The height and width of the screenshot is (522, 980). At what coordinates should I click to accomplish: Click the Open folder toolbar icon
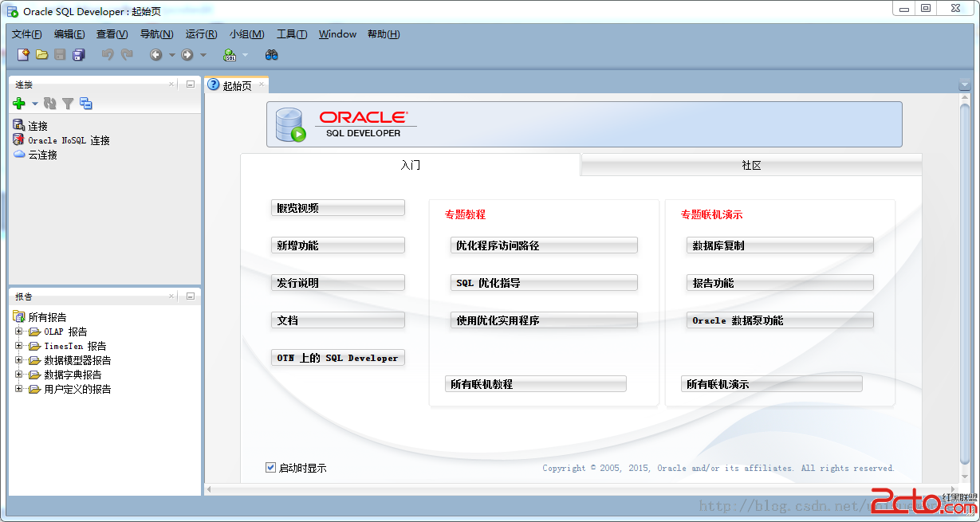click(42, 55)
